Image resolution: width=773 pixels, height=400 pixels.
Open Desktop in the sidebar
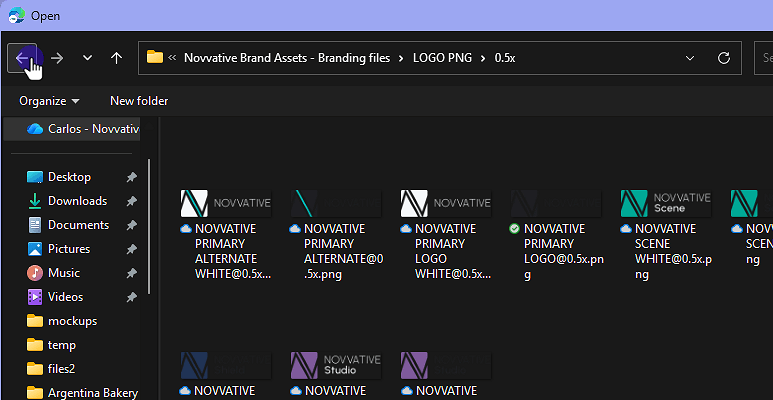69,177
